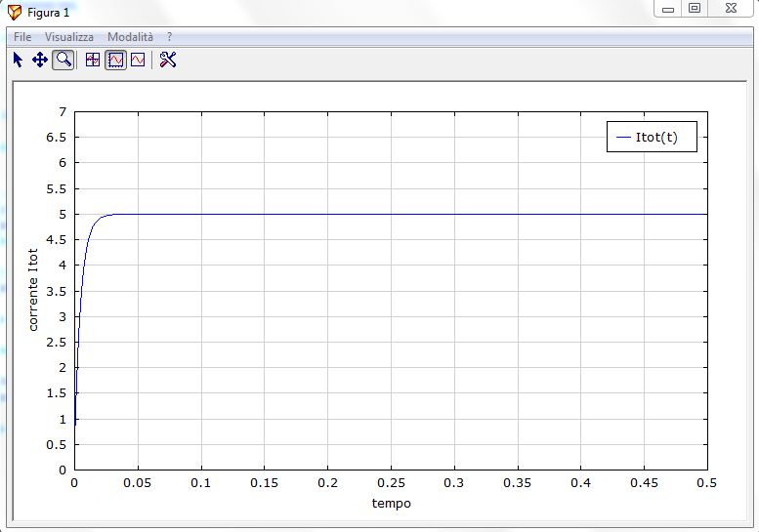The height and width of the screenshot is (532, 759).
Task: Toggle the magnifier zoom tool
Action: pos(63,60)
